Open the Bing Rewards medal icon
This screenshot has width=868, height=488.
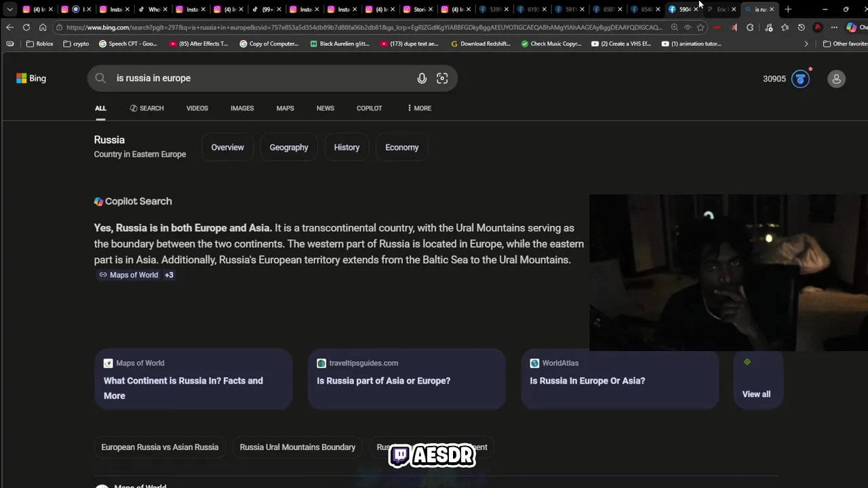click(801, 79)
